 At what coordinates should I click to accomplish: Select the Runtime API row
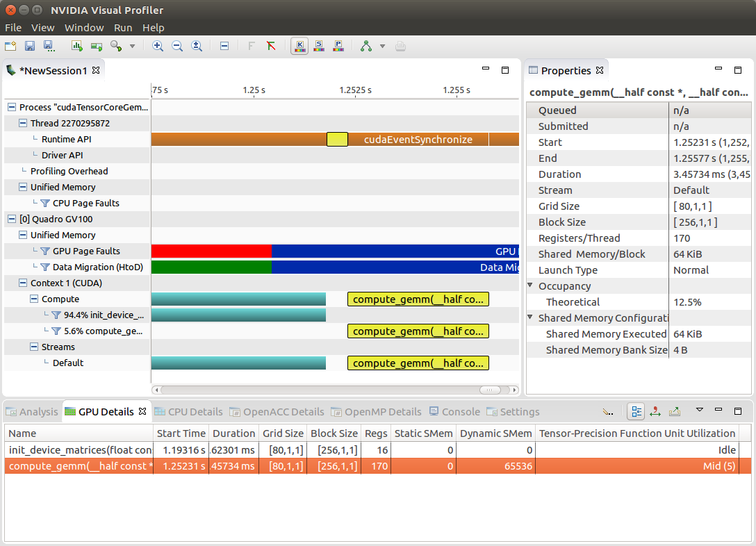coord(77,139)
